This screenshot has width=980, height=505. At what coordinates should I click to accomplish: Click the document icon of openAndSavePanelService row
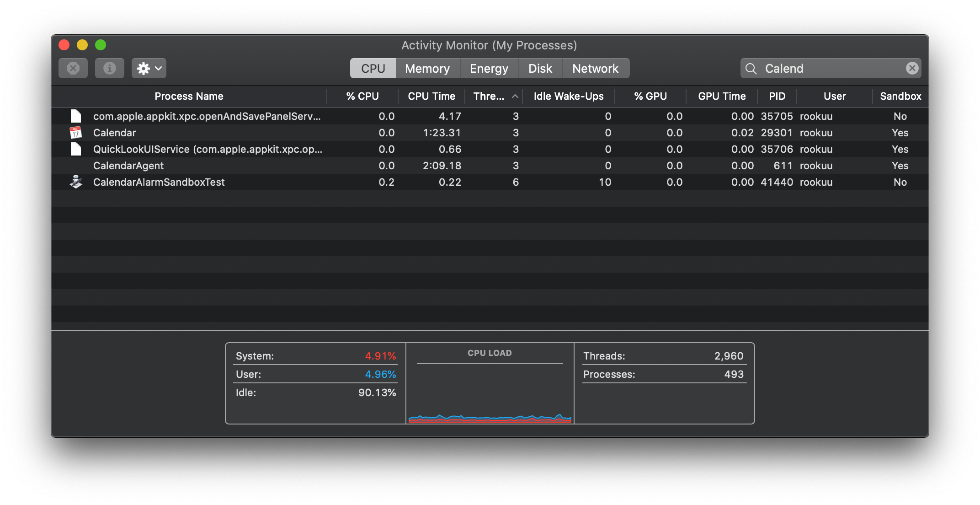pos(76,116)
